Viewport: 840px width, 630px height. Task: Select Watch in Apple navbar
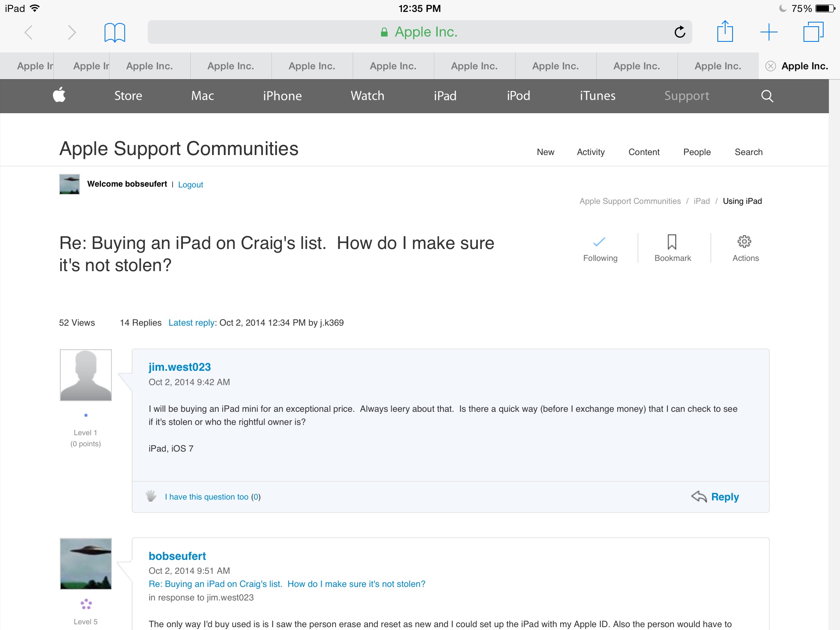[x=367, y=96]
